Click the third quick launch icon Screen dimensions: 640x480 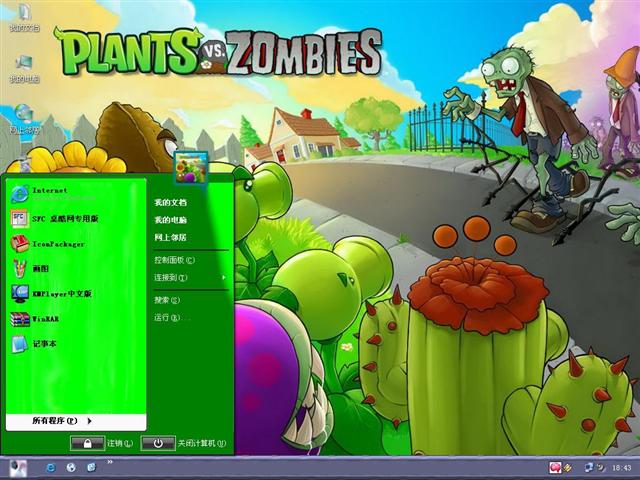point(91,467)
